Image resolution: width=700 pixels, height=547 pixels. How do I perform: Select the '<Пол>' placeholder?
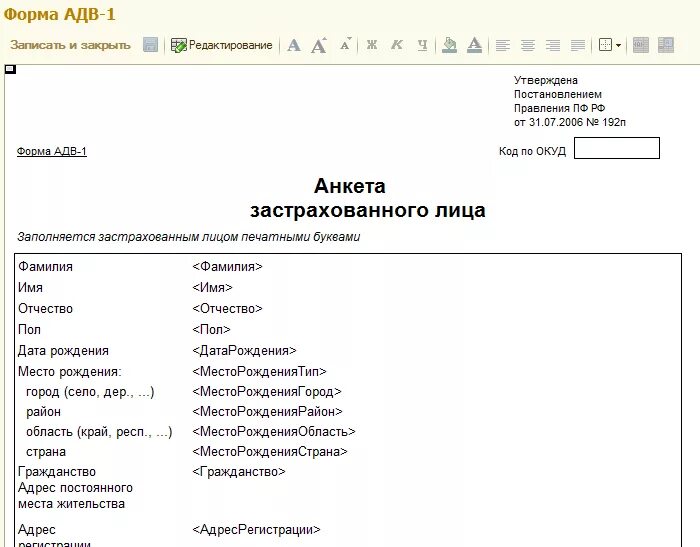(x=211, y=330)
